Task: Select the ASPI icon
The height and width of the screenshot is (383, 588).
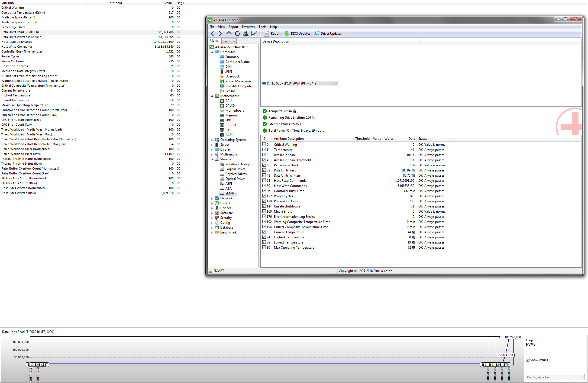Action: 222,184
